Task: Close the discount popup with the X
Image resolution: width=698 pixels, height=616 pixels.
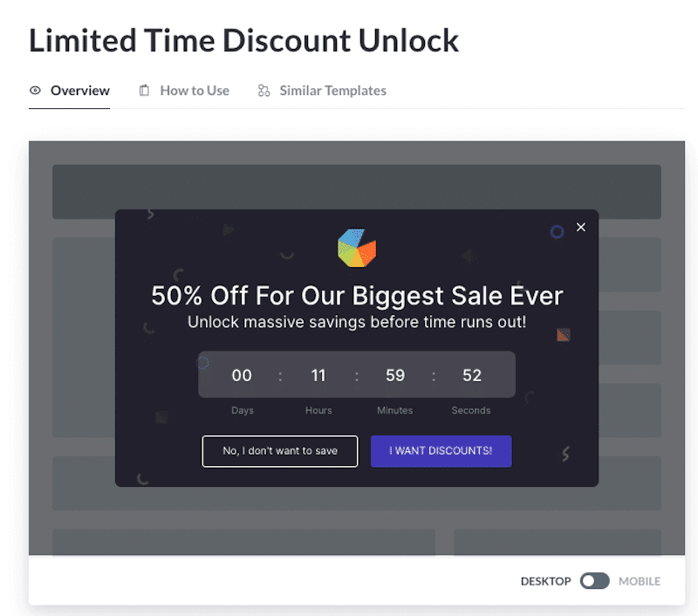Action: pos(581,228)
